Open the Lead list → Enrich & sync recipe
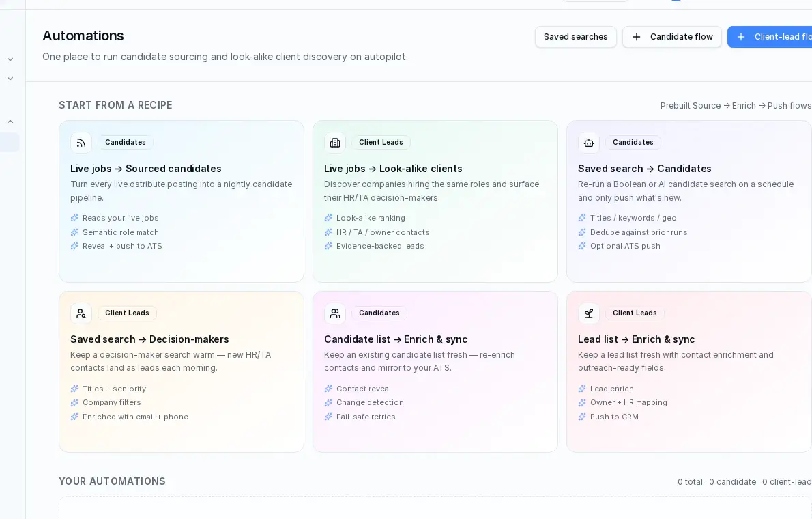This screenshot has width=812, height=519. [x=688, y=371]
